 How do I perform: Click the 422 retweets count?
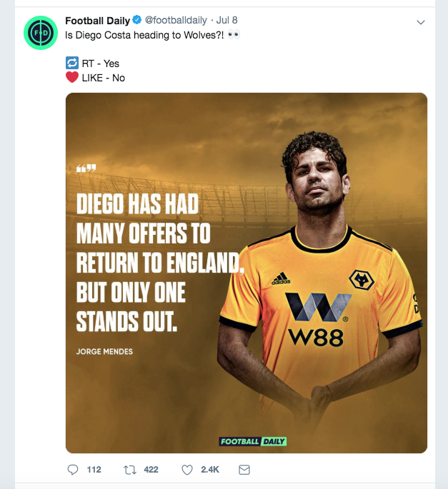tap(150, 470)
